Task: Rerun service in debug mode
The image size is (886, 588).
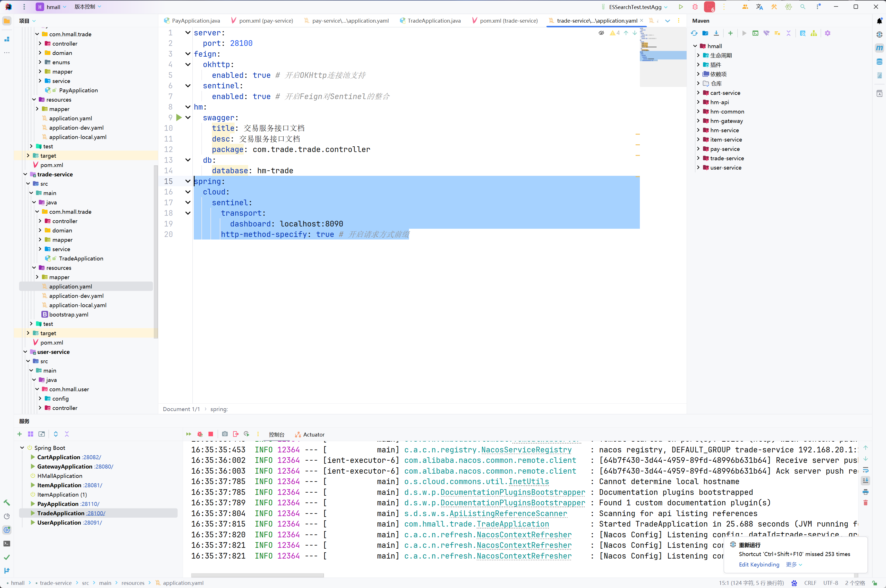Action: [200, 434]
